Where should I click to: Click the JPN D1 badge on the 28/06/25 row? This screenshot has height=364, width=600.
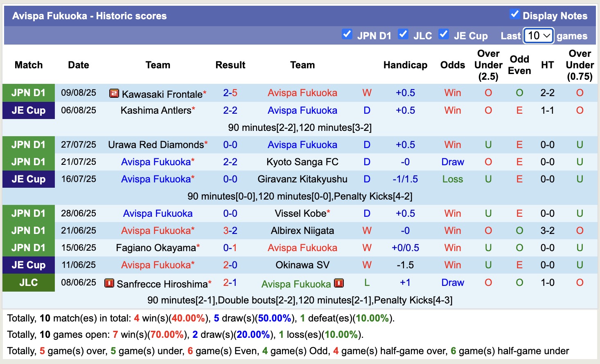[x=28, y=213]
